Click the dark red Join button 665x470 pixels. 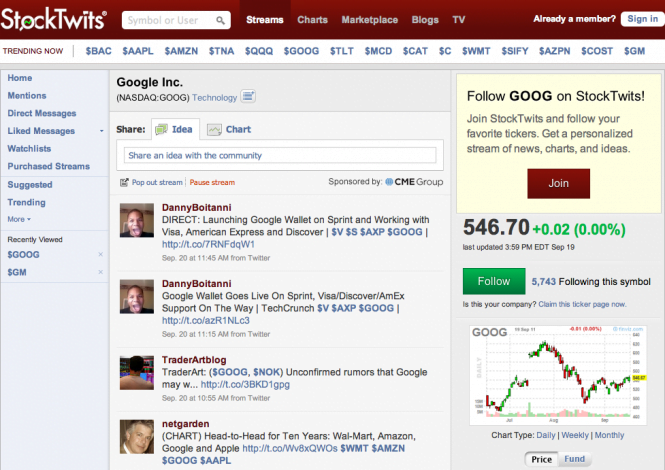click(x=558, y=183)
